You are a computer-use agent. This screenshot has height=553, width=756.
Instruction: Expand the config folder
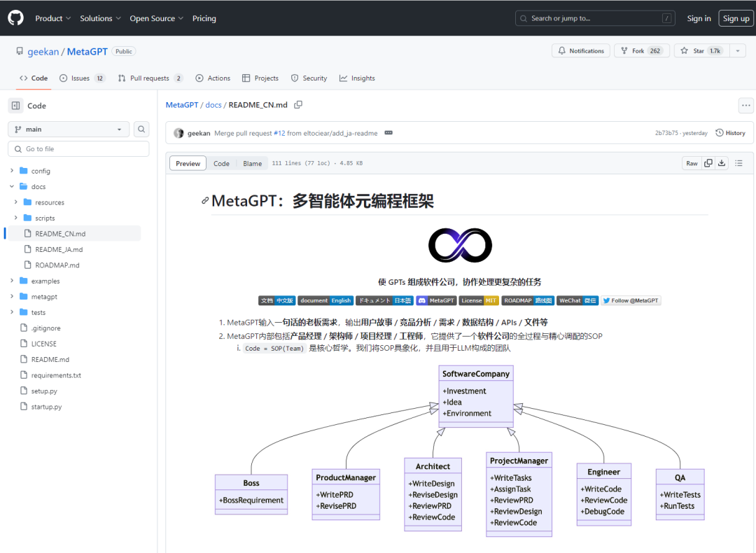point(12,171)
